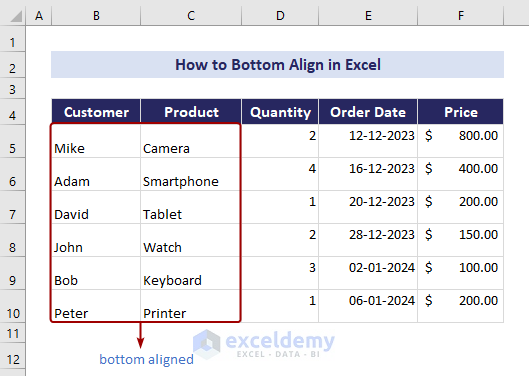Select the cell containing Mike
This screenshot has height=376, width=529.
point(96,141)
